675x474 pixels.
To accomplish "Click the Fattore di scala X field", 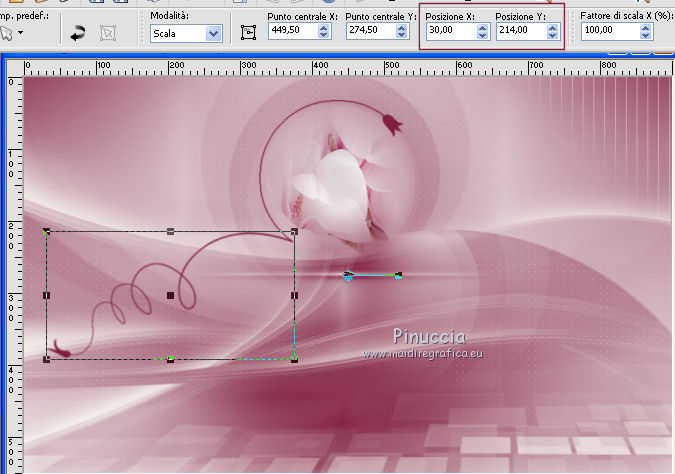I will (x=610, y=31).
